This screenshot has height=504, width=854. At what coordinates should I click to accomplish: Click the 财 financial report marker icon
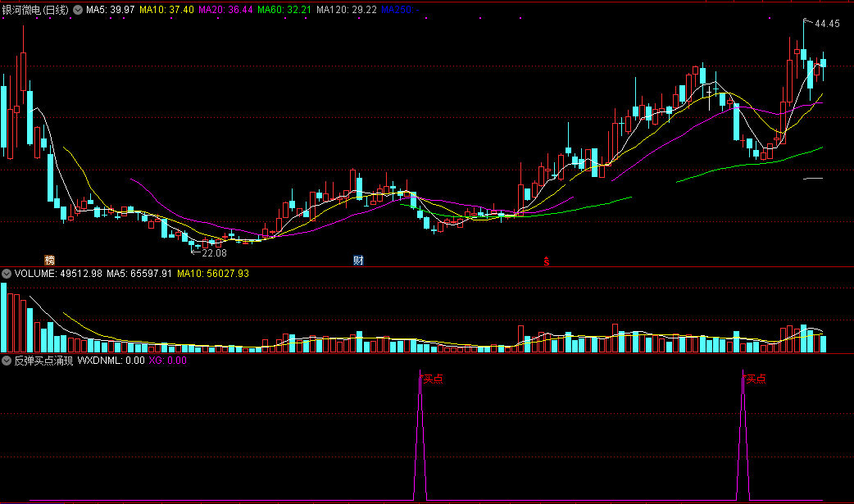point(358,260)
